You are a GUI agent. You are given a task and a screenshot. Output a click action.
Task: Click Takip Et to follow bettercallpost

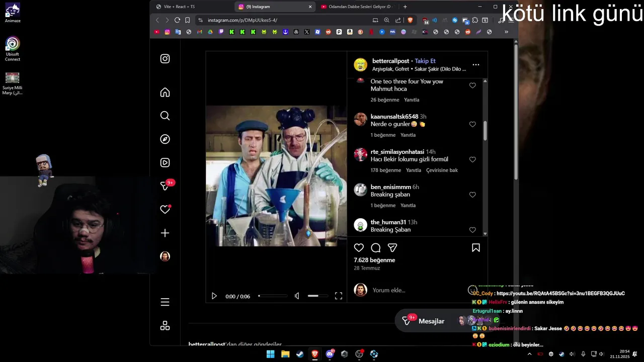[425, 61]
